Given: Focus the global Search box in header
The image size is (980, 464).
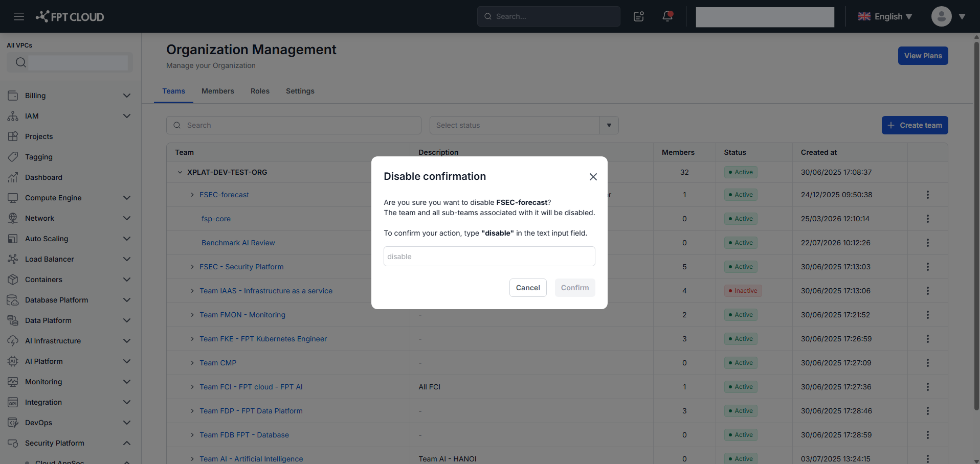Looking at the screenshot, I should pyautogui.click(x=548, y=16).
